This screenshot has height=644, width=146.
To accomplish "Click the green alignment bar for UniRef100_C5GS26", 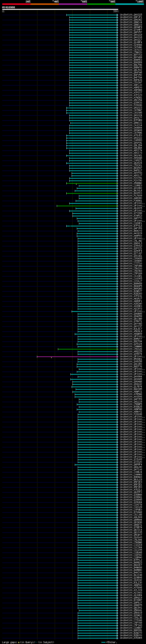I will click(88, 349).
